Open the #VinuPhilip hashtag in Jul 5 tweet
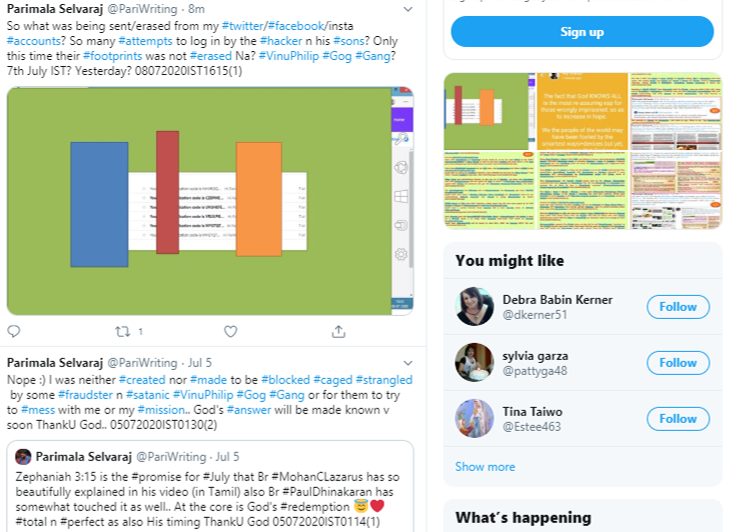This screenshot has width=733, height=532. point(203,395)
